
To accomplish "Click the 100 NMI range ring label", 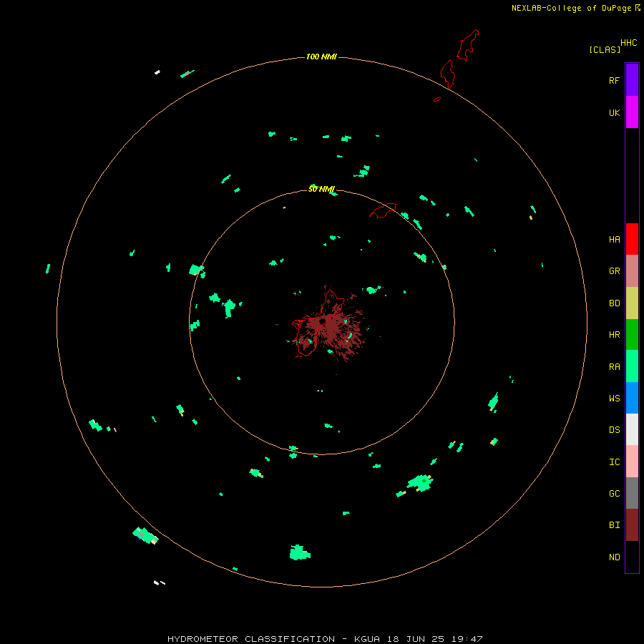I will [321, 57].
